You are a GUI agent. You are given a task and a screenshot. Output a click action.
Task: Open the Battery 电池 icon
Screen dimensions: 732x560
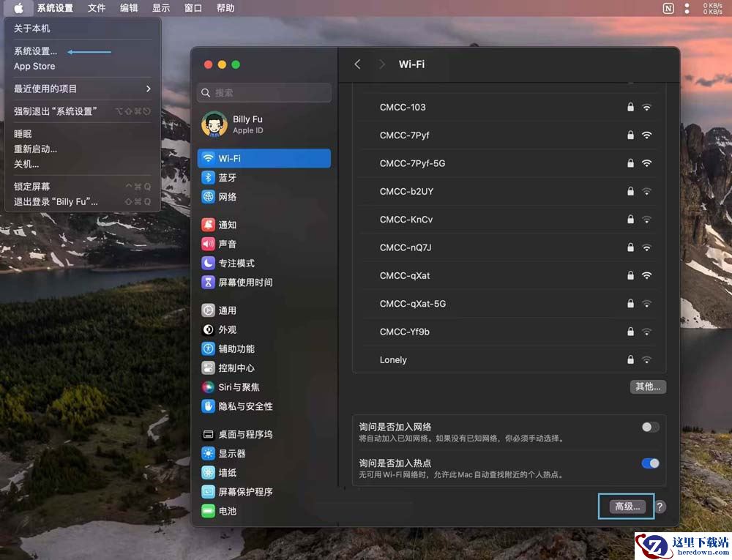(x=208, y=511)
